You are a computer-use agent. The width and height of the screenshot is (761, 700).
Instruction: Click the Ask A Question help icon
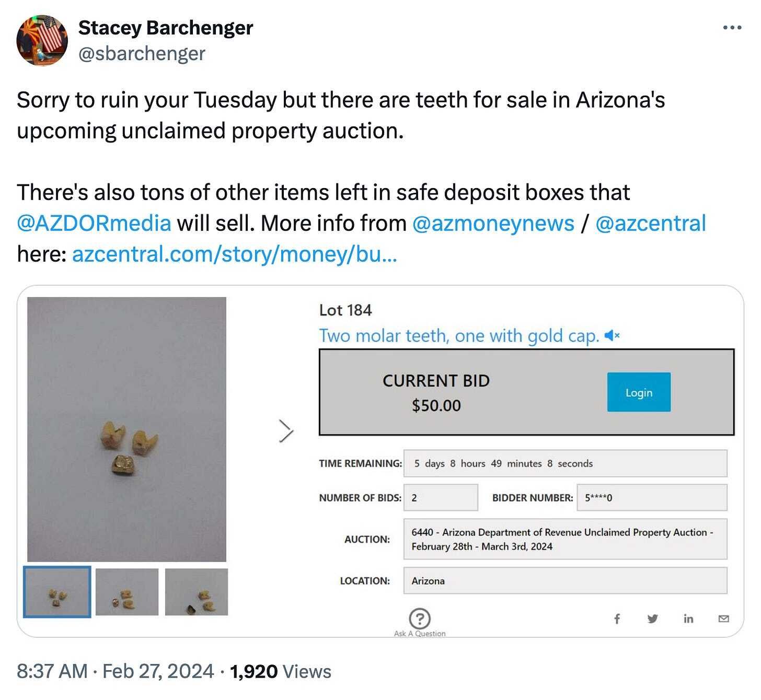pos(420,619)
